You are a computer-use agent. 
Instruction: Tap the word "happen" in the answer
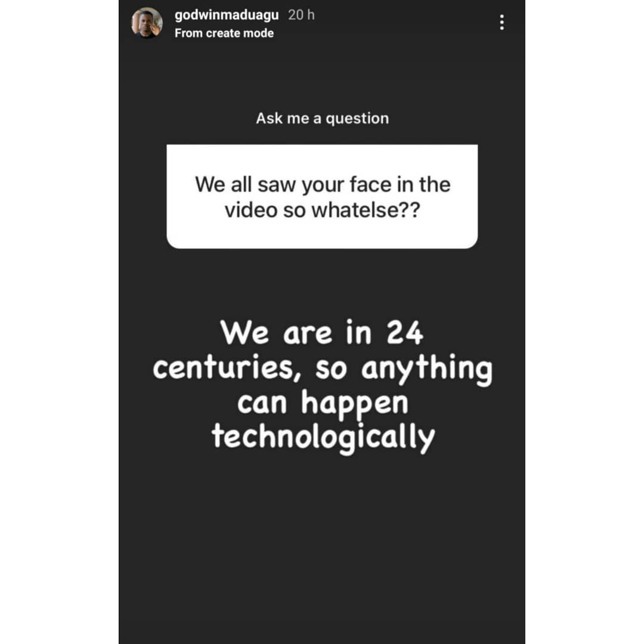355,404
